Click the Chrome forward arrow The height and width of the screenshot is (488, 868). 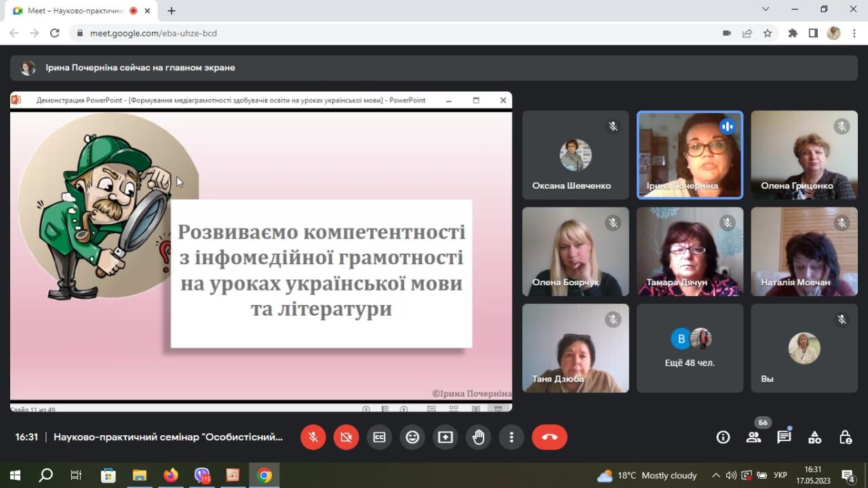[x=35, y=33]
